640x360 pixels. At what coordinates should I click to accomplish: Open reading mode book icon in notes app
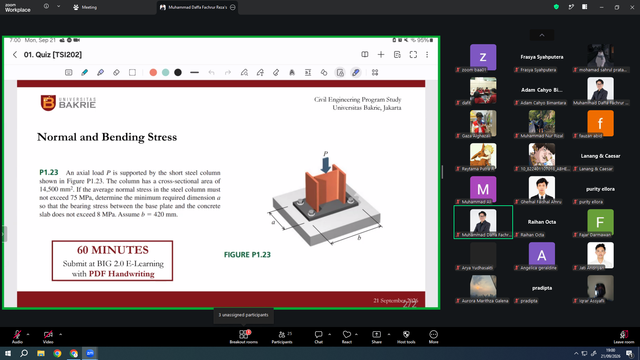coord(364,54)
